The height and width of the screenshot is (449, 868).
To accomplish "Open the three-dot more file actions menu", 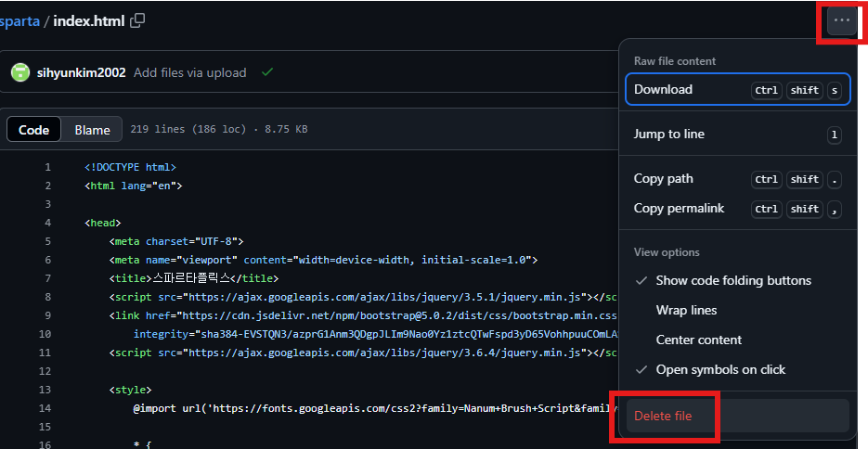I will coord(841,21).
